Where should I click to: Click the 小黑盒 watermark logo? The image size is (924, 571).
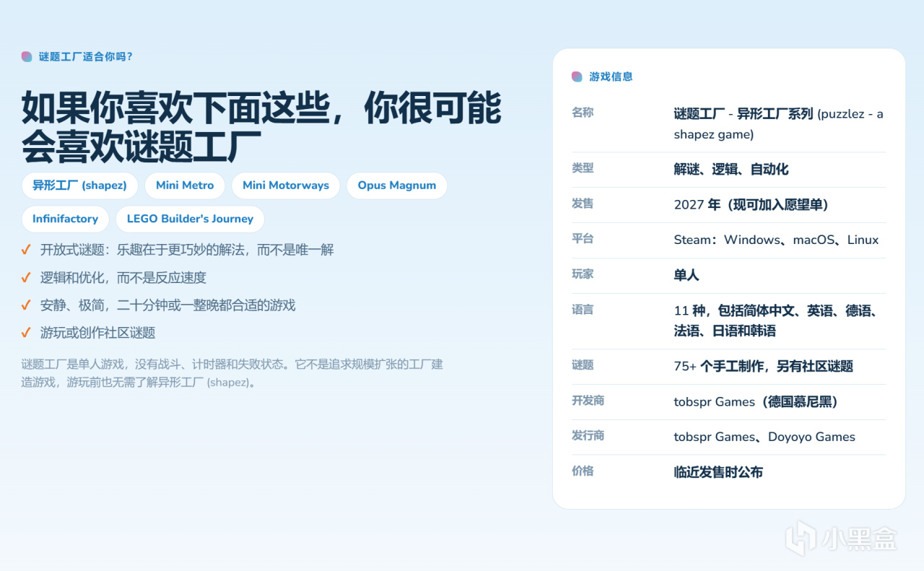[842, 539]
